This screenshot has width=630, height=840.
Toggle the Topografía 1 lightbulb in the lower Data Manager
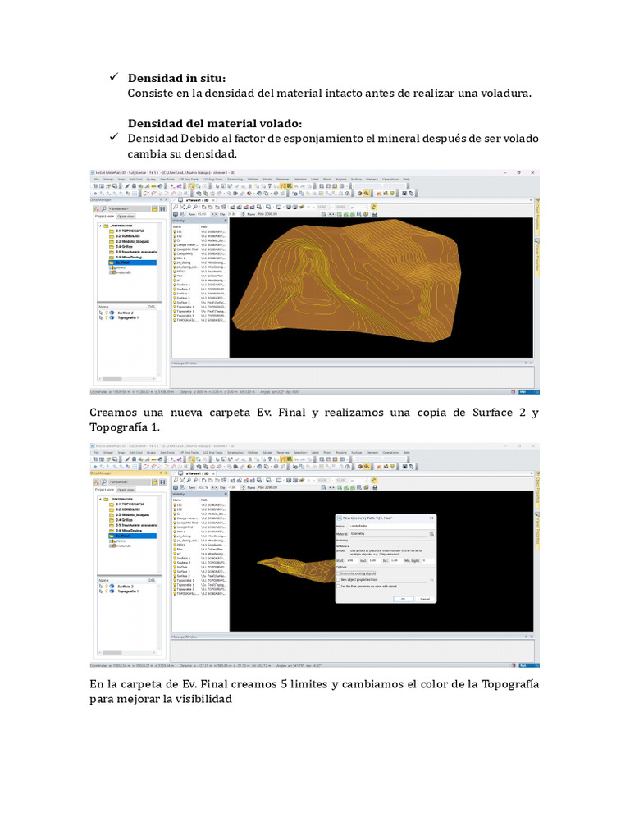click(106, 591)
